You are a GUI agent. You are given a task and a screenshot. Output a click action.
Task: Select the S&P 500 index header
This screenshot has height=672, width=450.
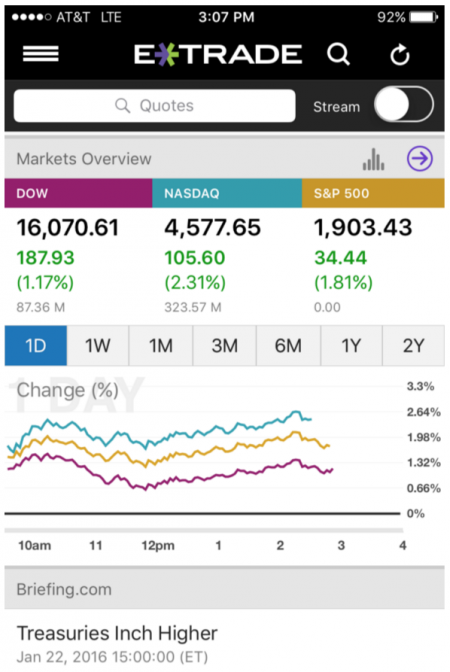(x=373, y=193)
